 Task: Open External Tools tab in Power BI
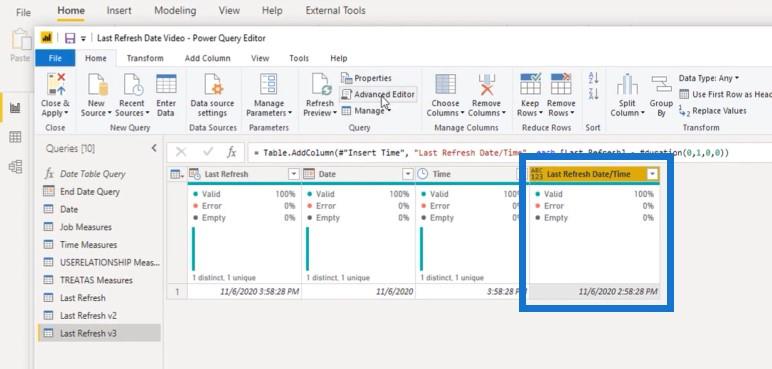pos(335,10)
